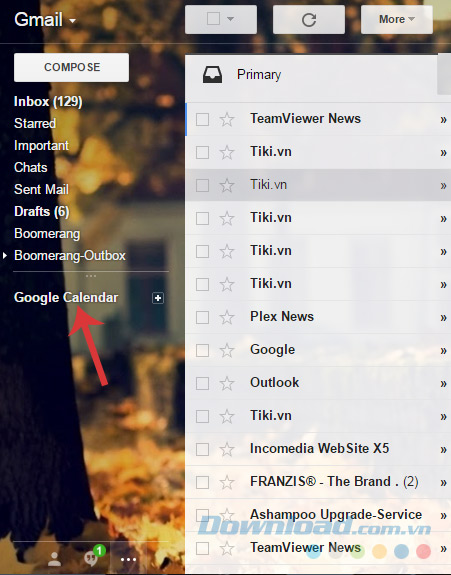This screenshot has height=575, width=451.
Task: Open the Boomerang label
Action: pyautogui.click(x=47, y=234)
